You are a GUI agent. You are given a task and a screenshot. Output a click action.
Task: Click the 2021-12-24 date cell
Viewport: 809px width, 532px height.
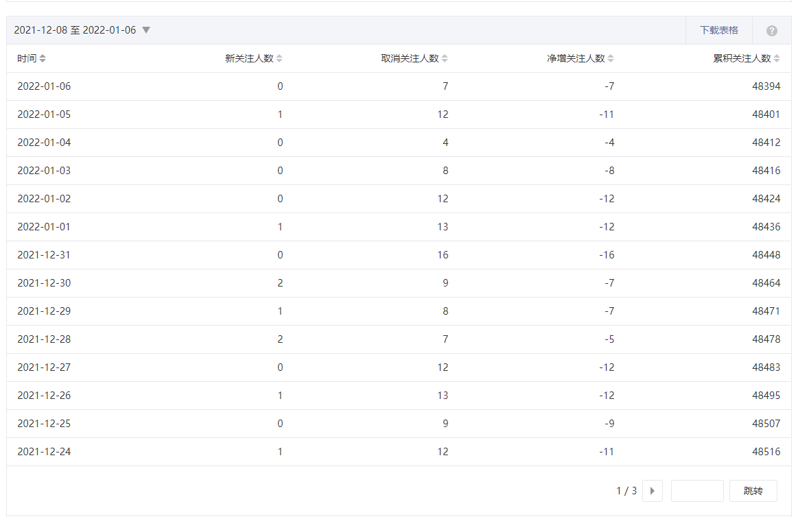pos(44,452)
